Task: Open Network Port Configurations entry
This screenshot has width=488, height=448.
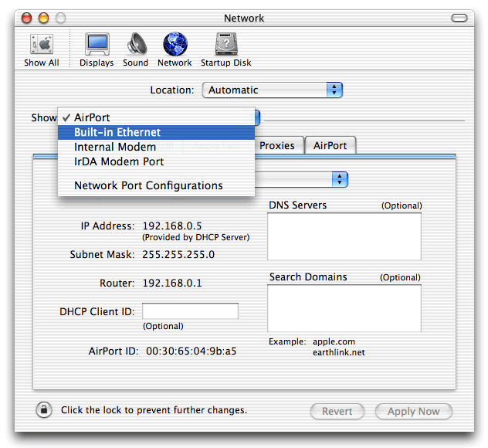Action: 148,185
